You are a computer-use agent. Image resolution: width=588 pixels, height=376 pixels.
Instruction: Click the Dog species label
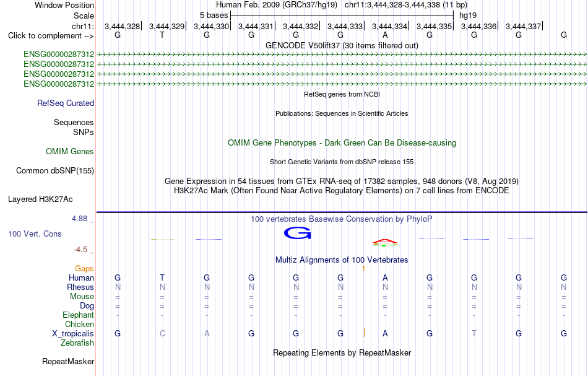pyautogui.click(x=87, y=306)
